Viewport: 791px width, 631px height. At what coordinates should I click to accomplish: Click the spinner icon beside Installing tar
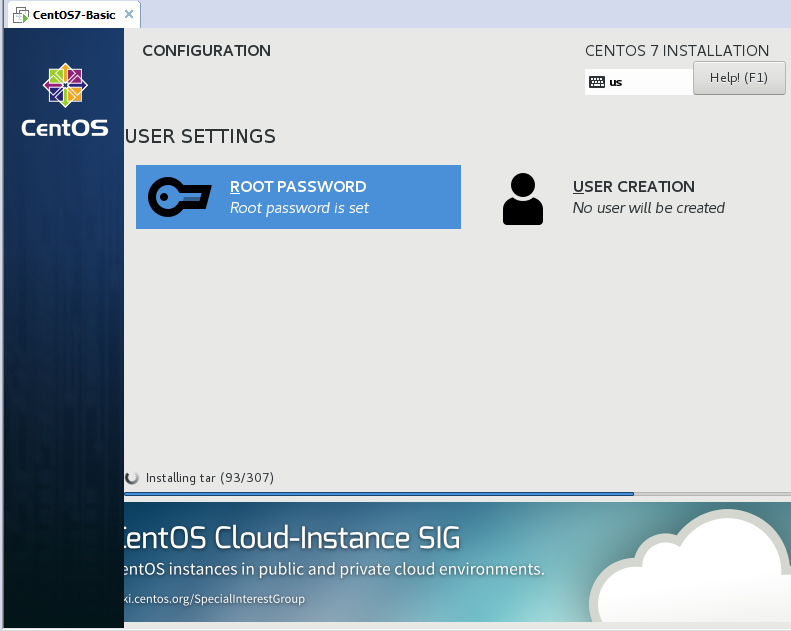coord(132,478)
